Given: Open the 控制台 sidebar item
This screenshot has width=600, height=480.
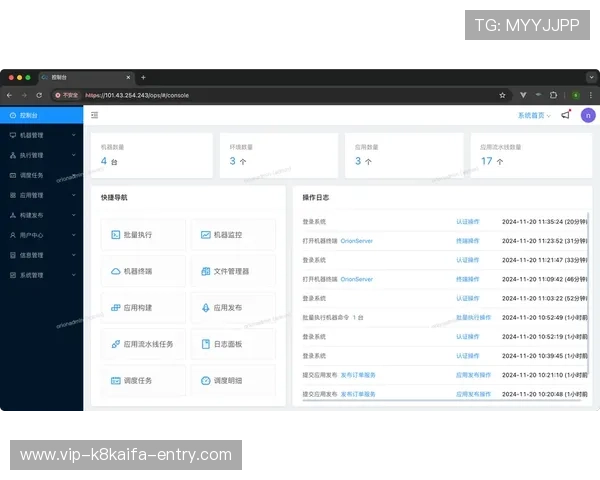Looking at the screenshot, I should tap(41, 115).
